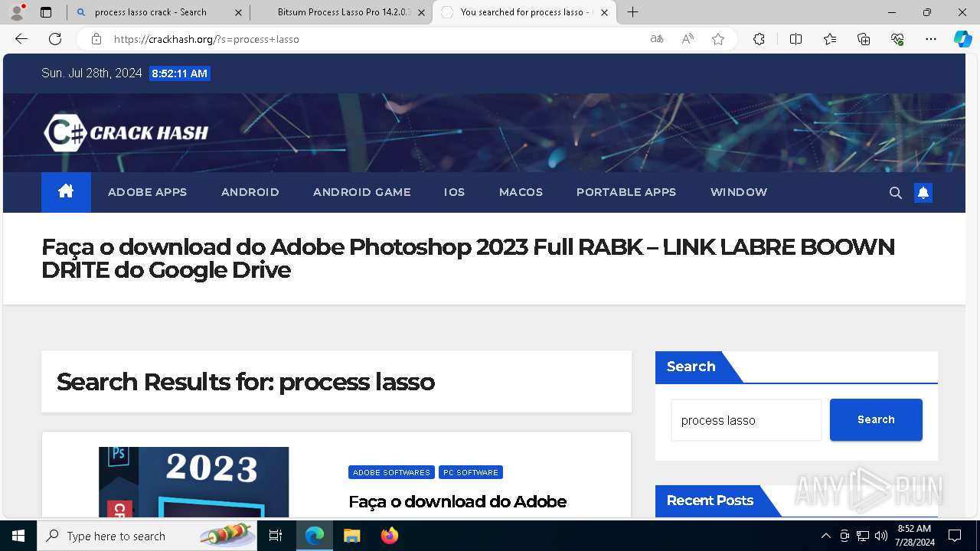
Task: Click the 'Search Results for: process lasso' heading
Action: pyautogui.click(x=245, y=381)
